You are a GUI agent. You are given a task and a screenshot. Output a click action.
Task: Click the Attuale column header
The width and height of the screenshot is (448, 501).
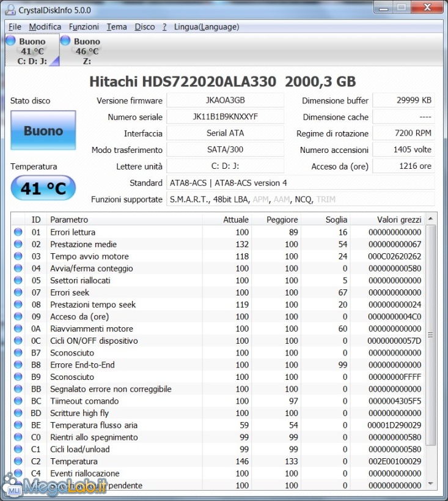click(227, 220)
